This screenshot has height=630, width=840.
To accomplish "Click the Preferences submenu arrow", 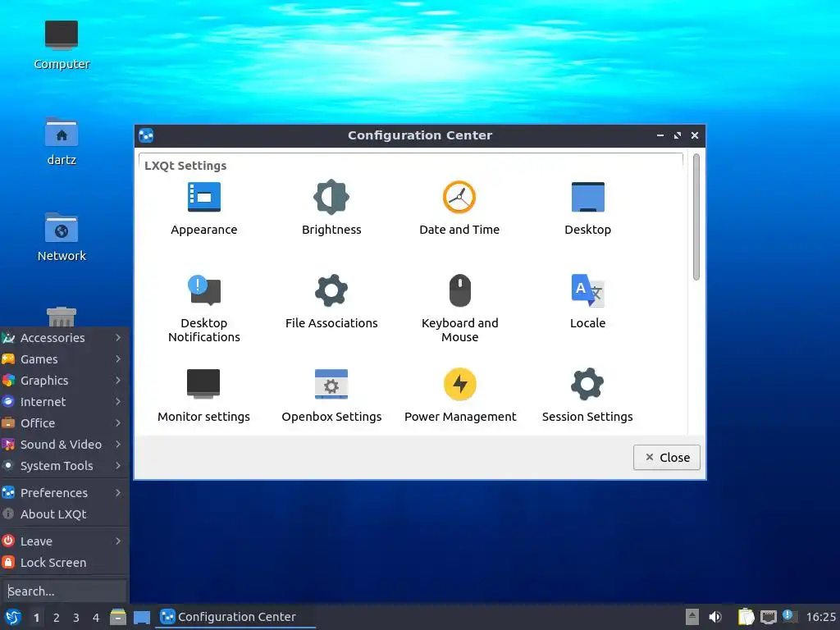I will (x=118, y=493).
